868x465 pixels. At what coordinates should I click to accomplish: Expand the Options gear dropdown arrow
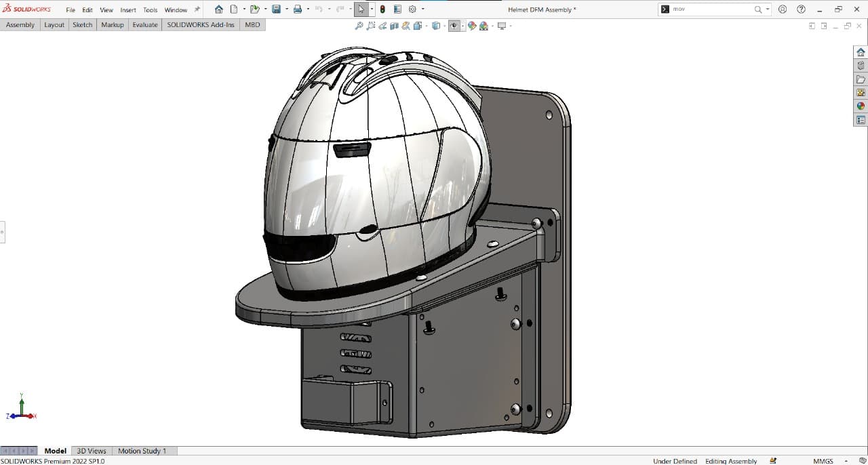[x=422, y=9]
